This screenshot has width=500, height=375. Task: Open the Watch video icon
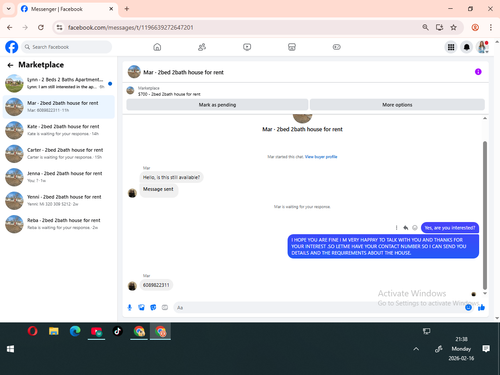click(247, 47)
